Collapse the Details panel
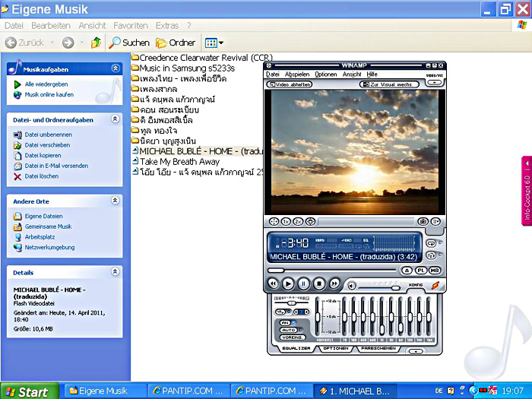Image resolution: width=532 pixels, height=399 pixels. (x=116, y=272)
